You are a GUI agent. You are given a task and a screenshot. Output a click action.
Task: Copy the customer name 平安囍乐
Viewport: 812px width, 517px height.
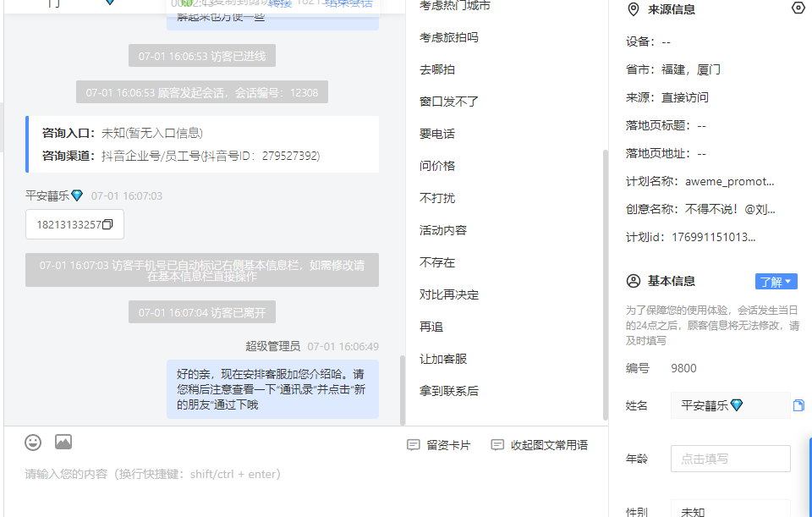[x=798, y=405]
